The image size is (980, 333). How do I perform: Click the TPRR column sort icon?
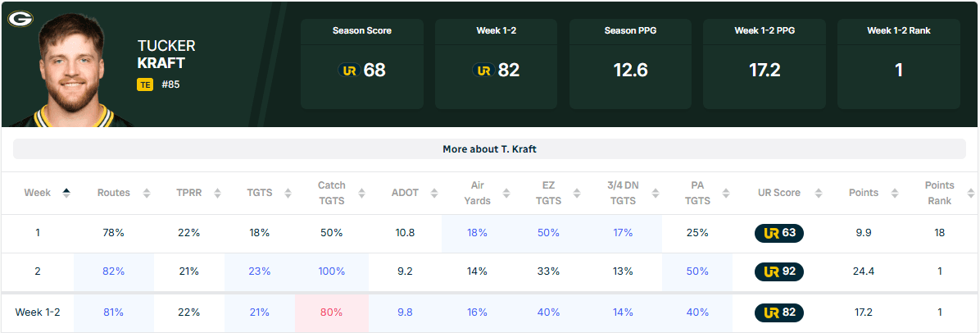click(x=217, y=193)
